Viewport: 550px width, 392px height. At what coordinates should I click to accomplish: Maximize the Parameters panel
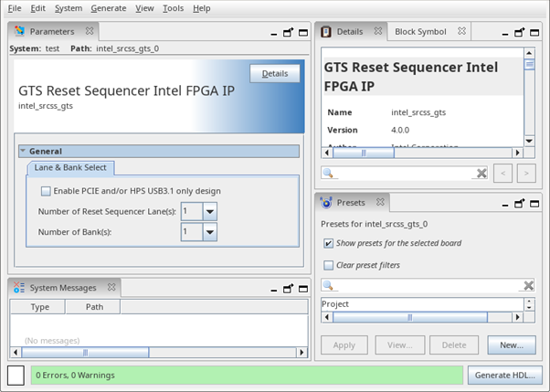pos(303,33)
